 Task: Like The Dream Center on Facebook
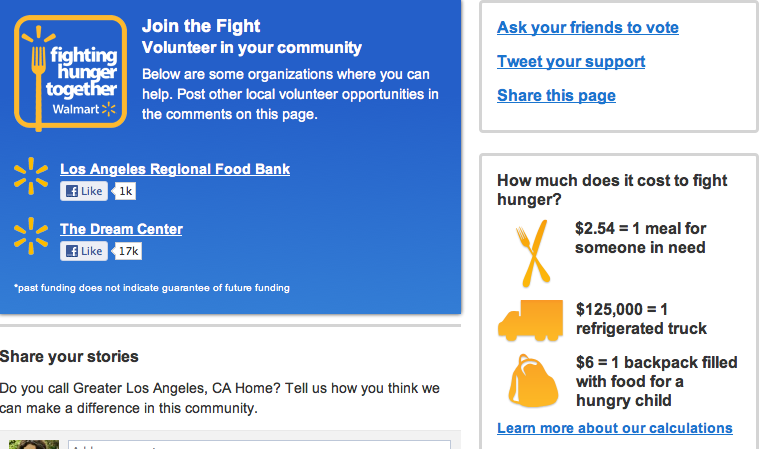(83, 251)
